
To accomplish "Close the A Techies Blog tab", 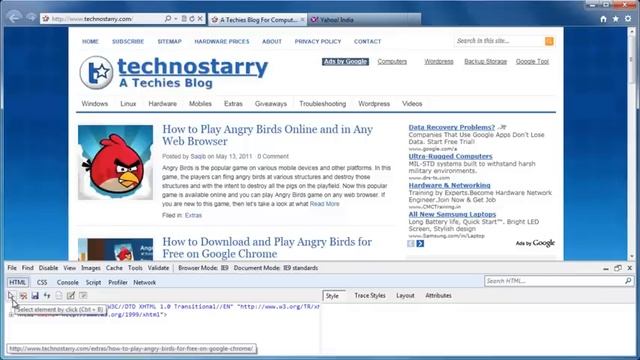I will pyautogui.click(x=302, y=20).
